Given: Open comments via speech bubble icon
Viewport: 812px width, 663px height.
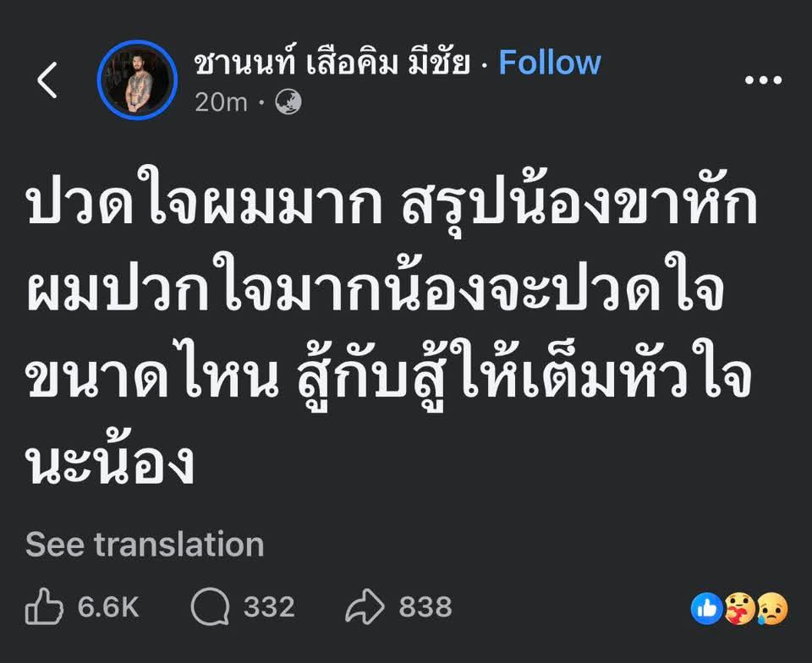Looking at the screenshot, I should 209,606.
